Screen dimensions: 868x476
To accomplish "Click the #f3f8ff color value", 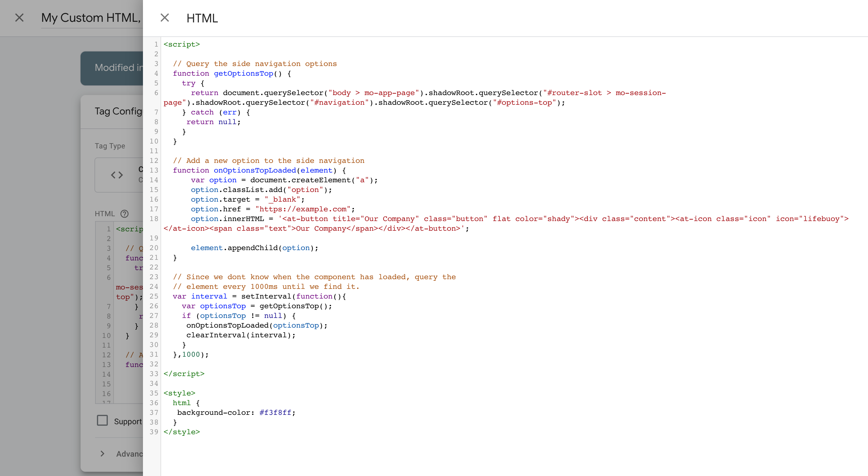I will click(x=275, y=413).
